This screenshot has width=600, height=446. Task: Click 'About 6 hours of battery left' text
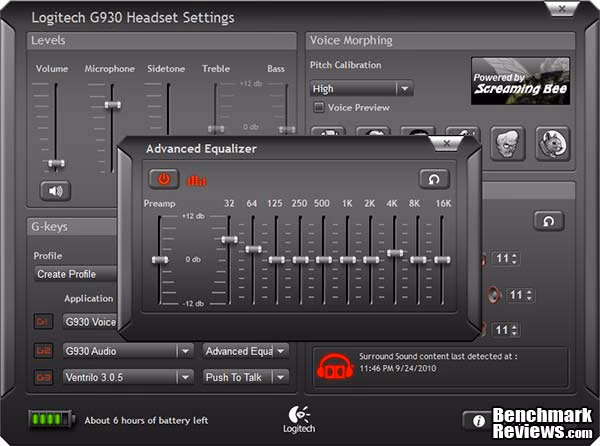click(146, 420)
